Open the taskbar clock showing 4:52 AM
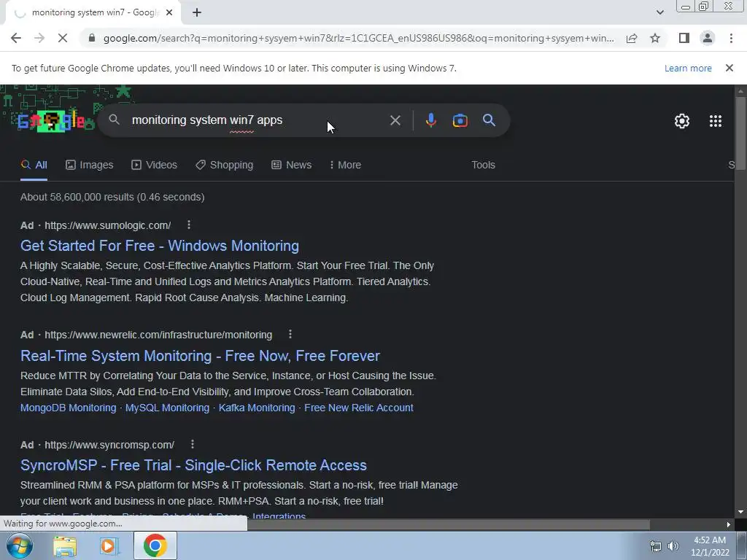The width and height of the screenshot is (747, 560). (x=710, y=546)
